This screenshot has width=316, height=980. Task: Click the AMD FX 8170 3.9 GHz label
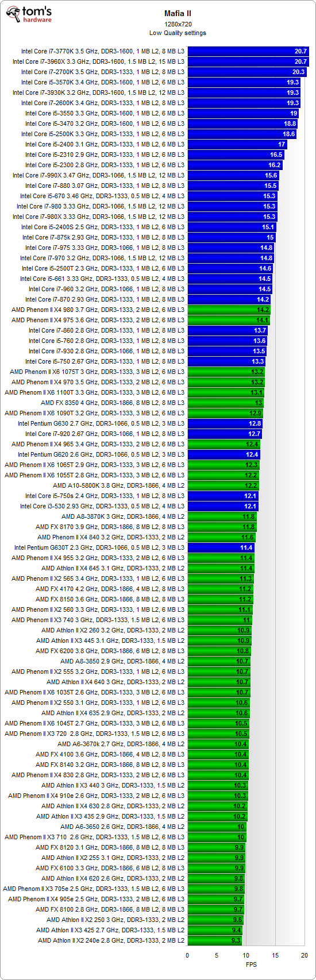coord(110,527)
